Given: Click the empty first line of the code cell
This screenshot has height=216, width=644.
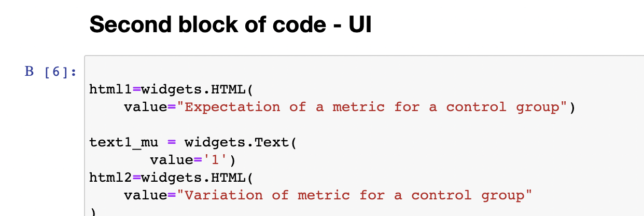Looking at the screenshot, I should click(x=311, y=72).
